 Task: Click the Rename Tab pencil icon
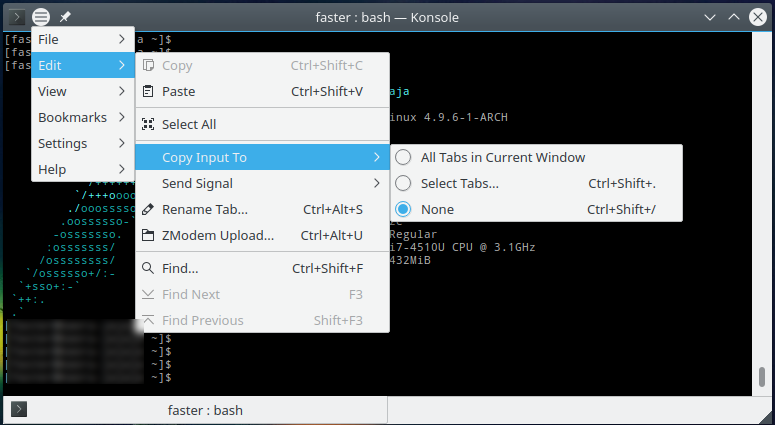click(x=148, y=210)
